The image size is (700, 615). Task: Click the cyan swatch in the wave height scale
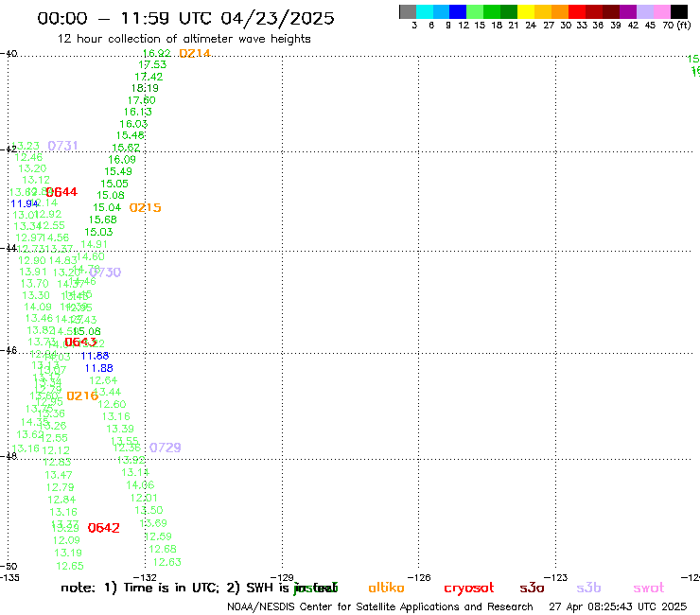(x=425, y=11)
